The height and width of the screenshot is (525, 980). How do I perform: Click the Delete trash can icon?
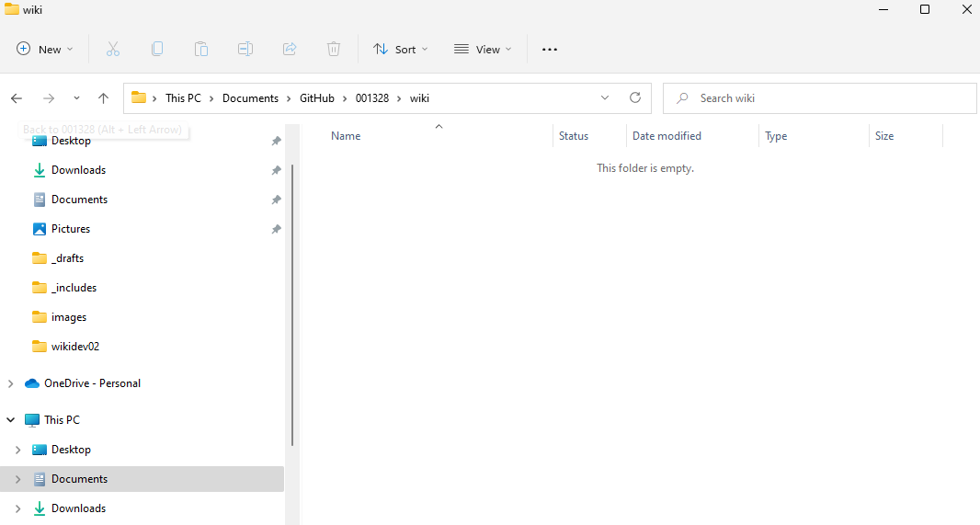[334, 50]
